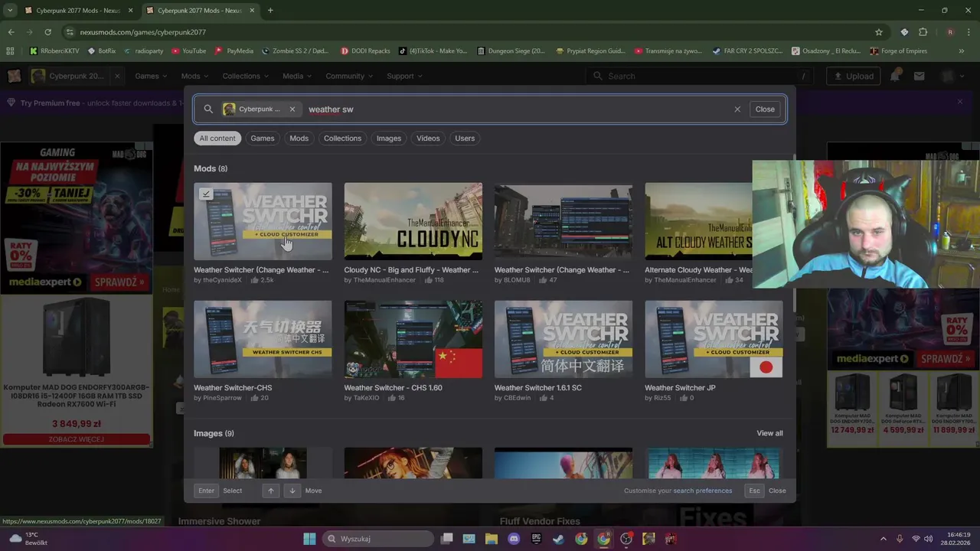Click the move-down arrow key hint

point(292,491)
